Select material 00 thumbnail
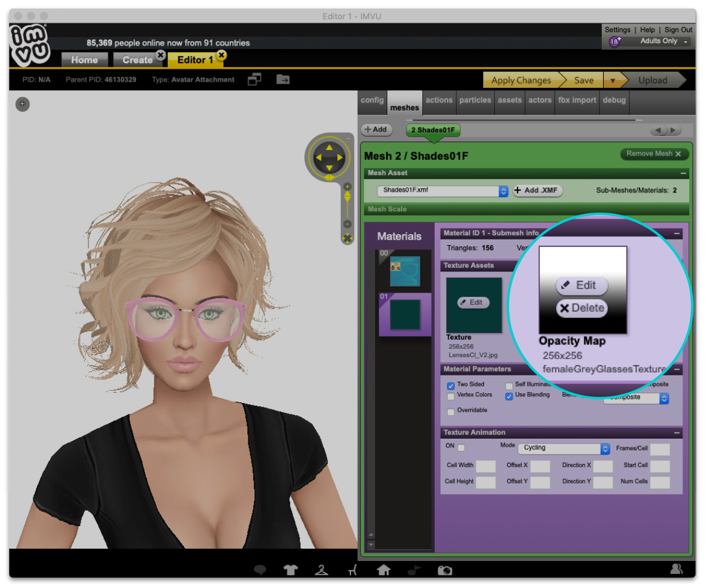Image resolution: width=707 pixels, height=588 pixels. coord(405,272)
